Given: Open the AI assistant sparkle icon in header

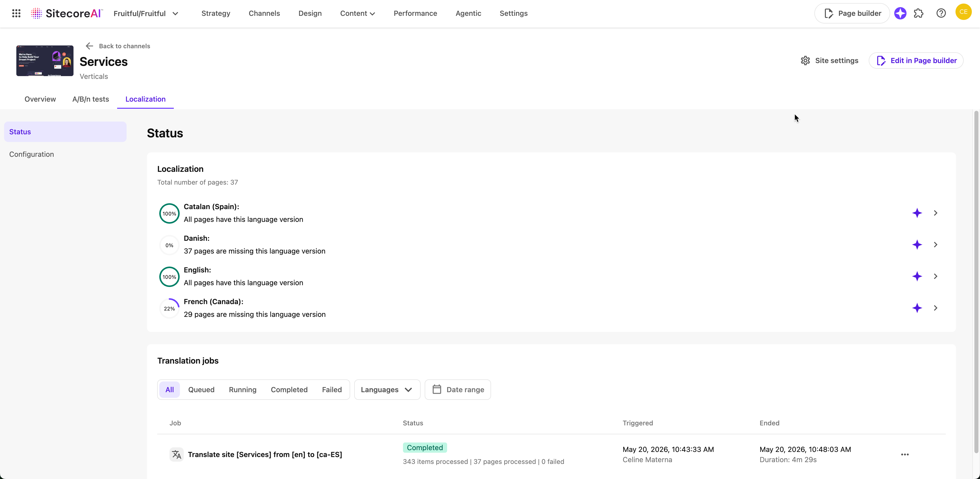Looking at the screenshot, I should point(900,13).
